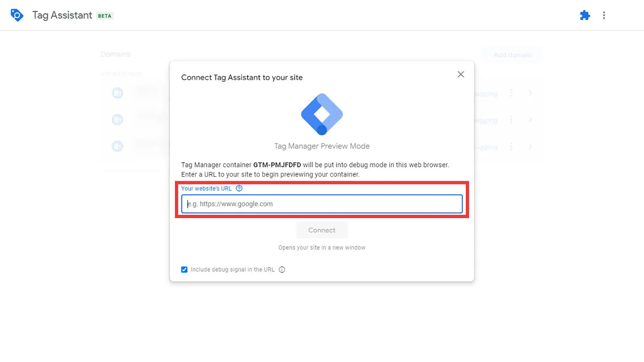This screenshot has width=644, height=362.
Task: Uncheck Include debug signal in the URL
Action: pyautogui.click(x=184, y=269)
